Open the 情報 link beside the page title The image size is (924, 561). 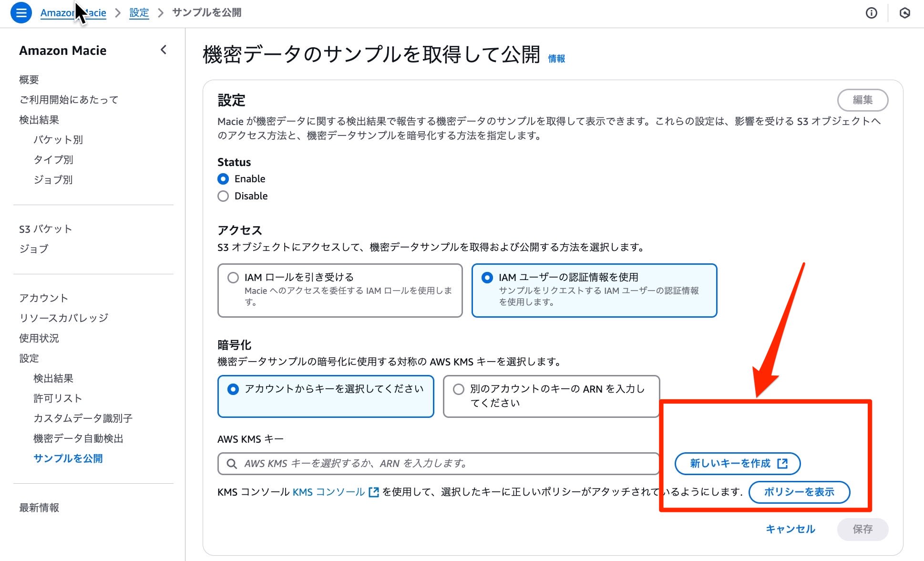coord(556,58)
